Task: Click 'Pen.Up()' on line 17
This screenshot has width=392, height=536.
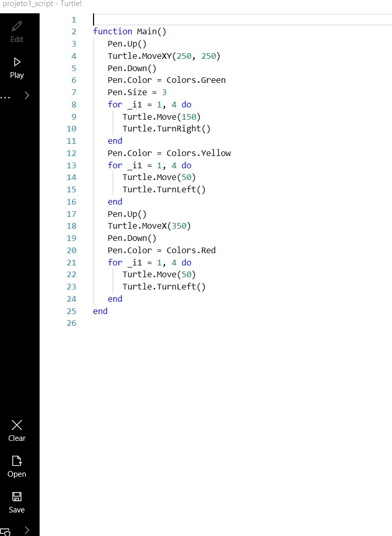Action: tap(127, 214)
